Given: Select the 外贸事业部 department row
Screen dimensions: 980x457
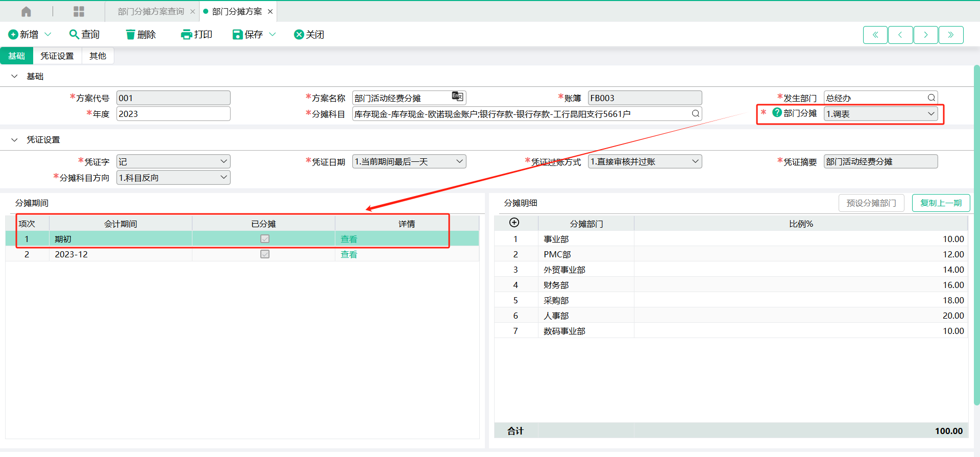Looking at the screenshot, I should tap(731, 270).
